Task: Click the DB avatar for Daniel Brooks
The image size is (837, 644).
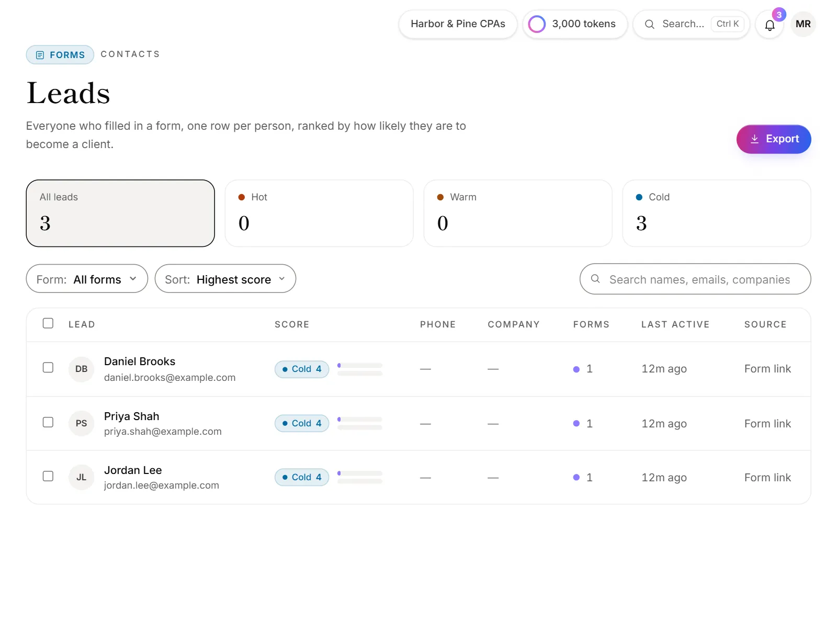Action: pos(81,369)
